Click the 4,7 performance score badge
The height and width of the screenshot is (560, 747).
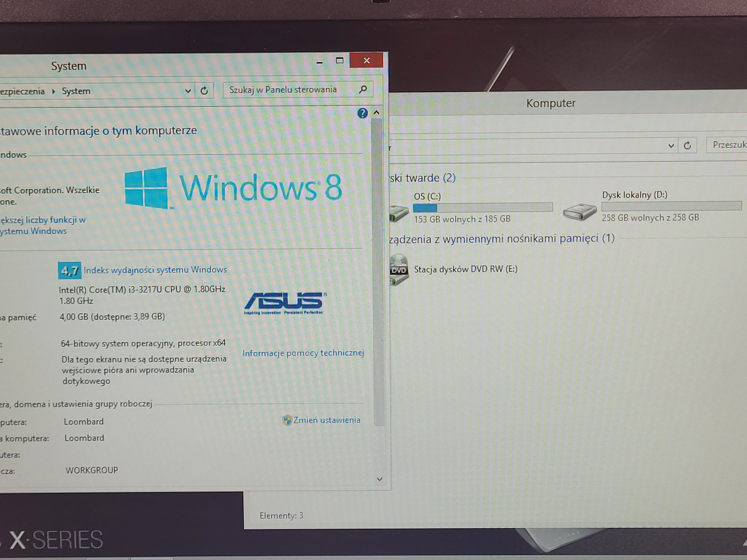[69, 270]
